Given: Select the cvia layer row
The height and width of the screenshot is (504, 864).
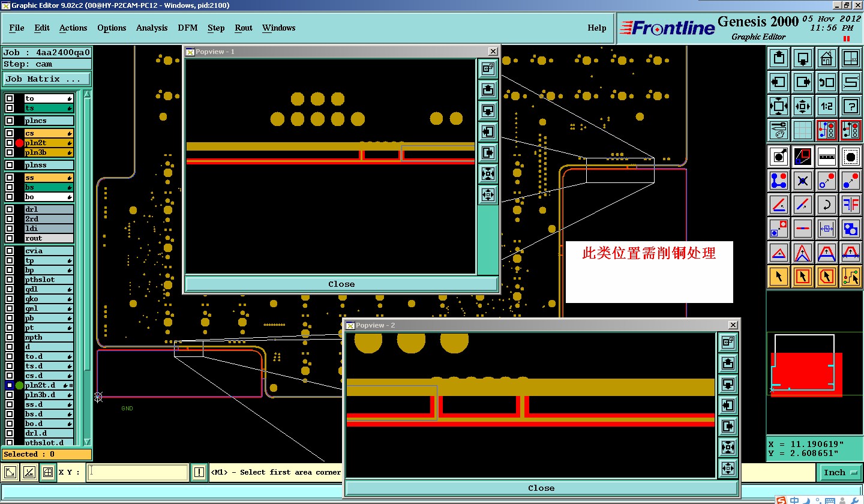Looking at the screenshot, I should [x=49, y=251].
